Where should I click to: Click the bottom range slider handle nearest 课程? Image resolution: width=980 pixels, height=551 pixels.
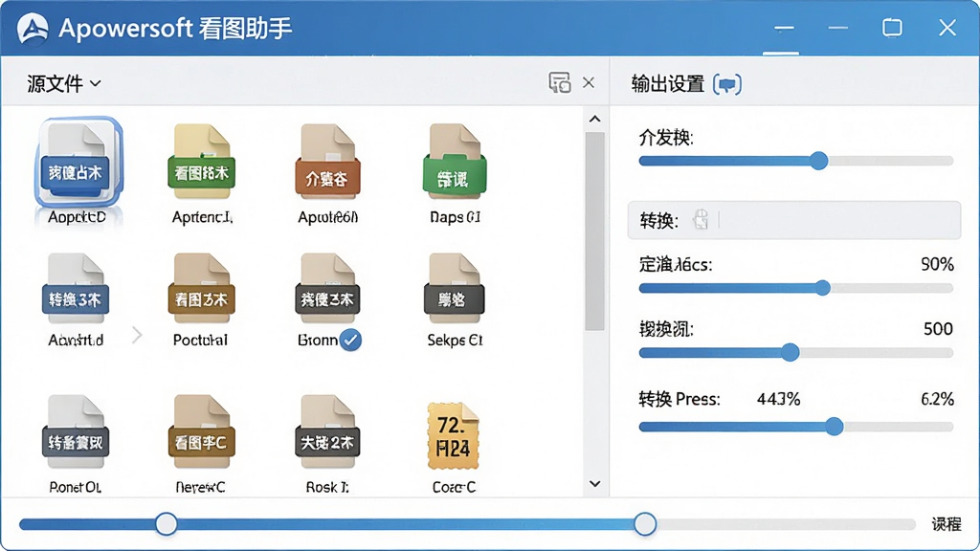point(645,524)
